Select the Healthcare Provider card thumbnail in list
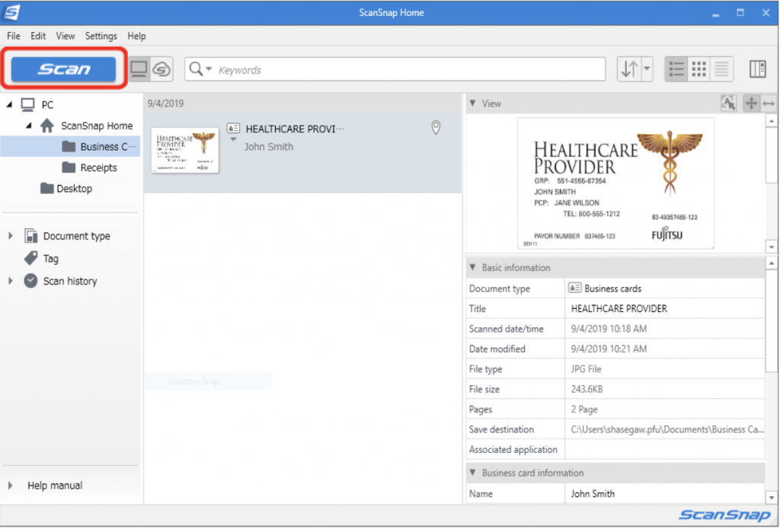 [185, 150]
